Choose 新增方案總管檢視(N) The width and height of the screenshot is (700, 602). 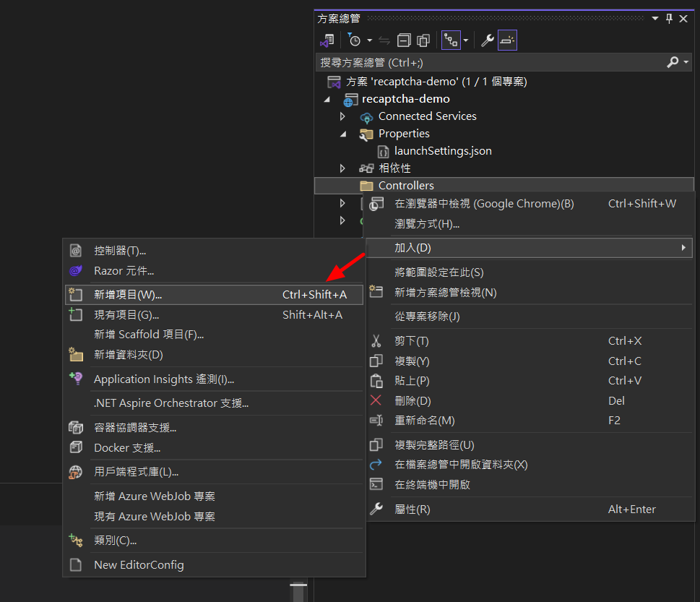pyautogui.click(x=529, y=293)
